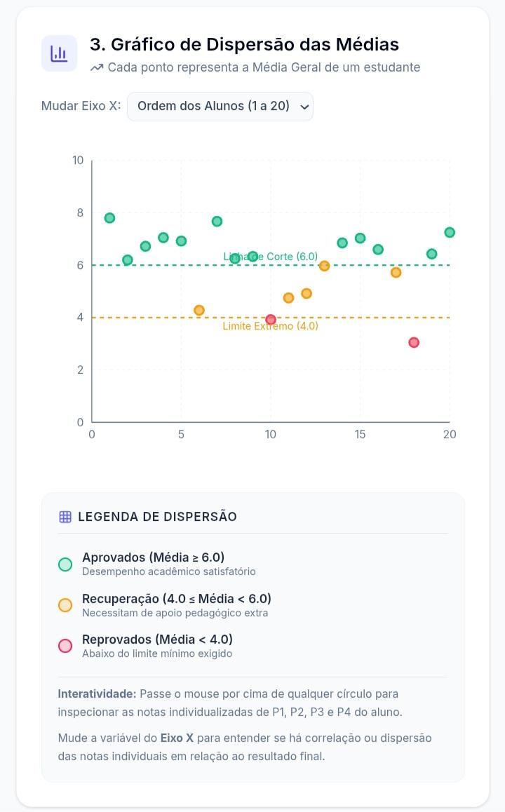This screenshot has height=812, width=505.
Task: Click the Reprovados (Média < 4.0) legend text
Action: pos(157,639)
